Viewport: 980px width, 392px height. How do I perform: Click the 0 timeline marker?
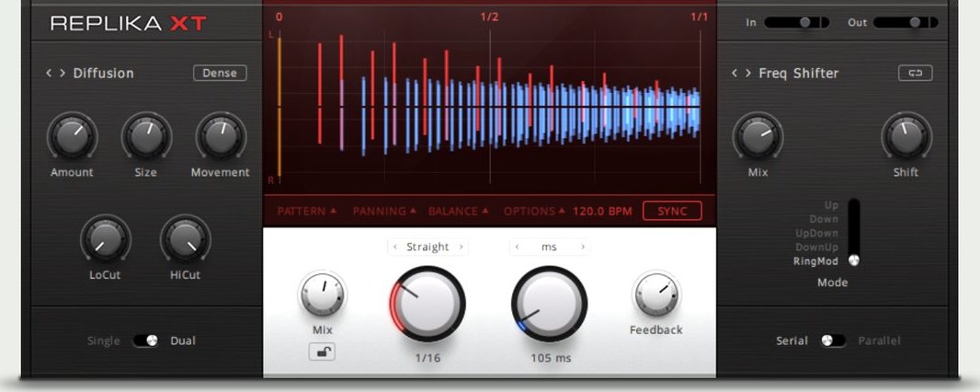tap(279, 17)
